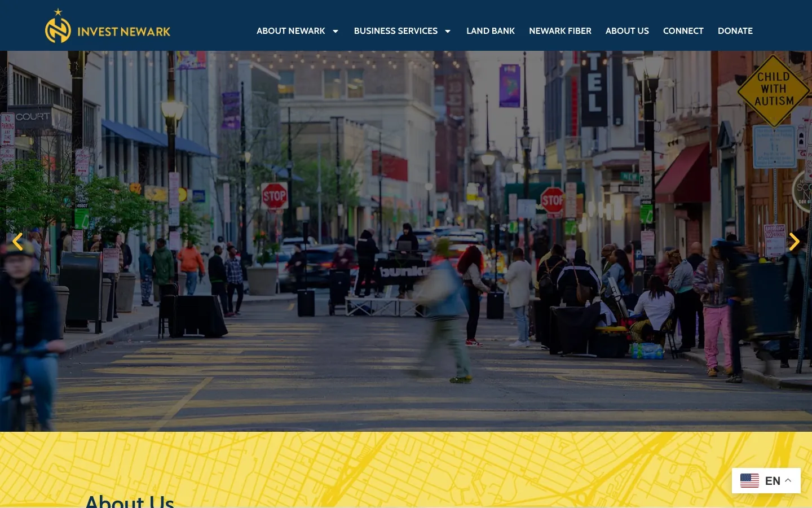
Task: Go to previous slide with left arrow
Action: 17,242
